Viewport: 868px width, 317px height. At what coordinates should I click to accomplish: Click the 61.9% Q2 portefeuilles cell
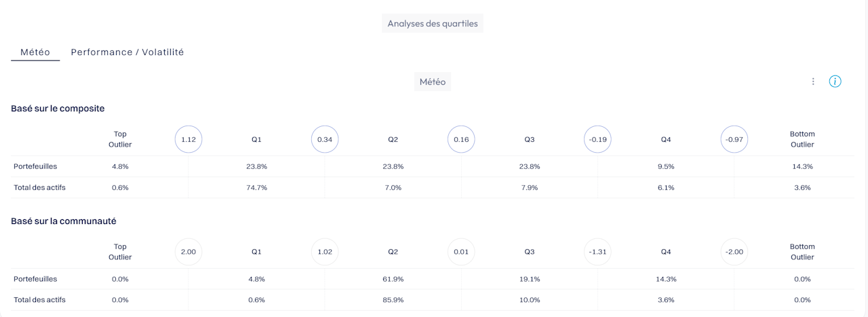(393, 279)
